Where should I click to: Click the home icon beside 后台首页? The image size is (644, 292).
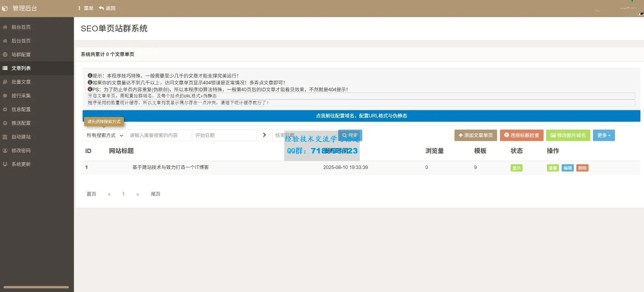pos(5,41)
